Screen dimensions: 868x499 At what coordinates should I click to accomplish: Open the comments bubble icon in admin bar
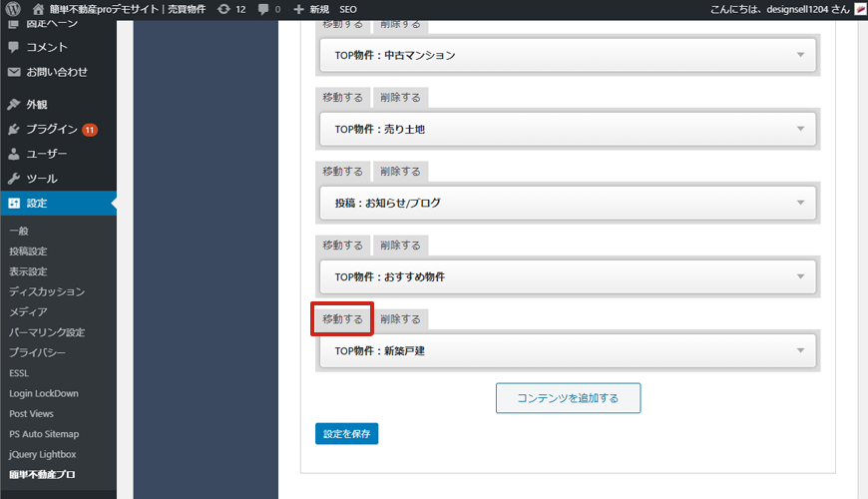(263, 9)
